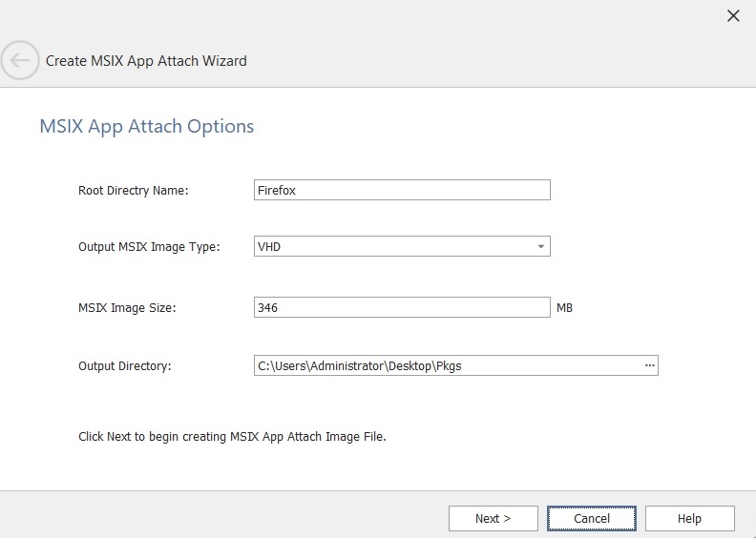Click the 'Output Directory:' label
The image size is (756, 539).
(124, 365)
